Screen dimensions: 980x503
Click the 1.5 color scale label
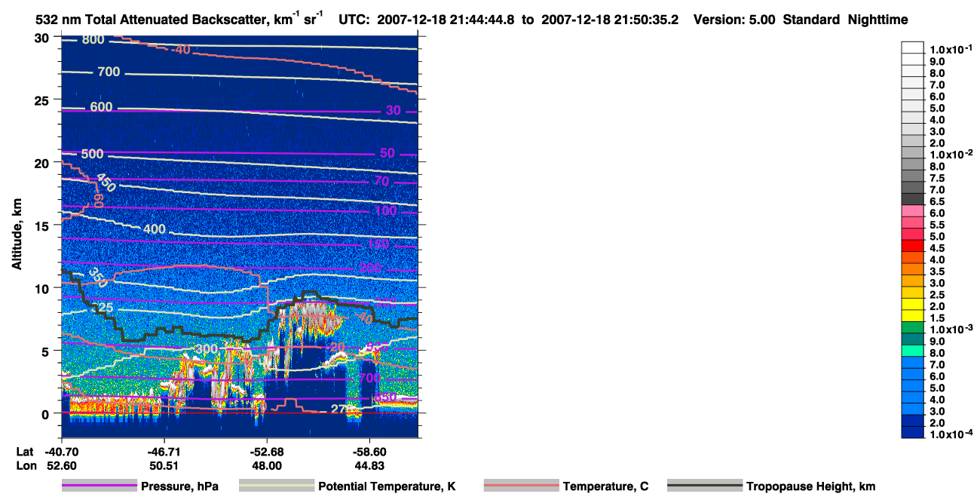pyautogui.click(x=937, y=317)
